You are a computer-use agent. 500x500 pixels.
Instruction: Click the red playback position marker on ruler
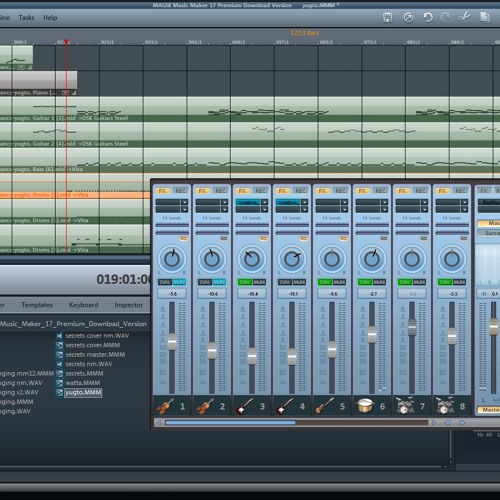coord(67,42)
